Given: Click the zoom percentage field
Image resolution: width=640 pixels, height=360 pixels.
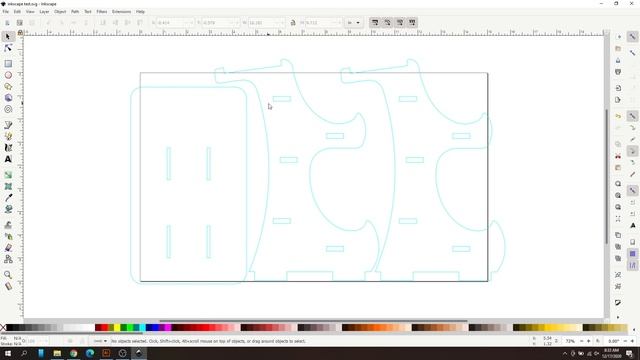Looking at the screenshot, I should click(x=571, y=341).
